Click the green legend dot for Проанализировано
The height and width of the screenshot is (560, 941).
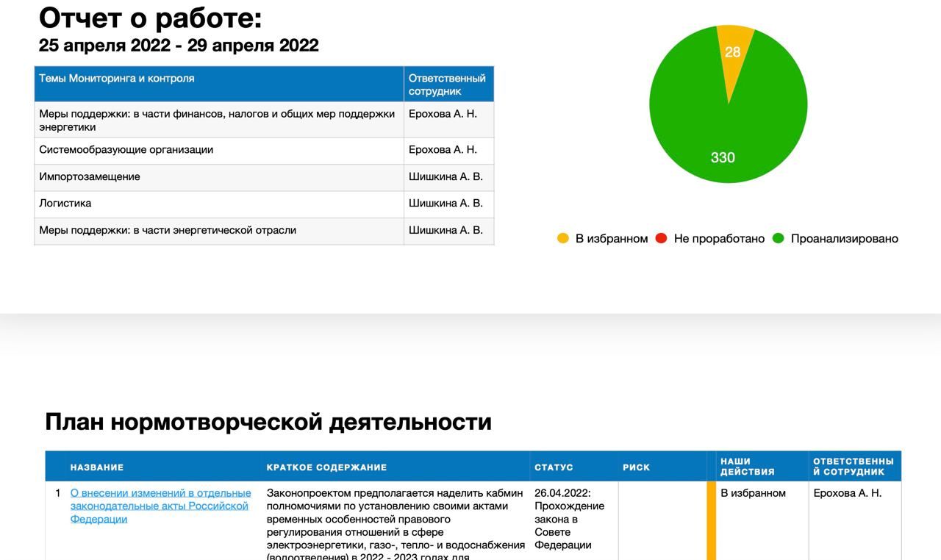click(x=779, y=238)
